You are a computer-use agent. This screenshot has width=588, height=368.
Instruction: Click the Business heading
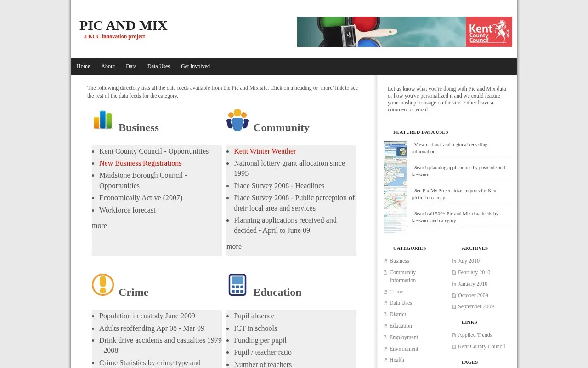click(139, 127)
